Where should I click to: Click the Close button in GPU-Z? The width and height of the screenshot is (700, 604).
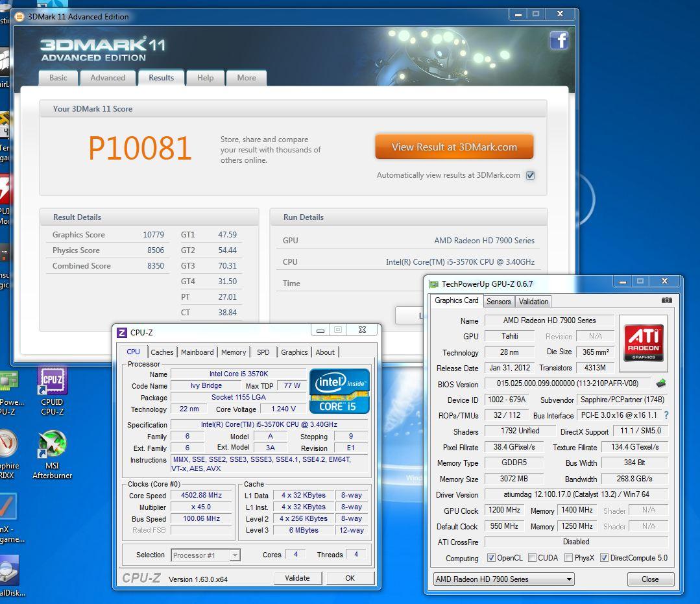[650, 579]
